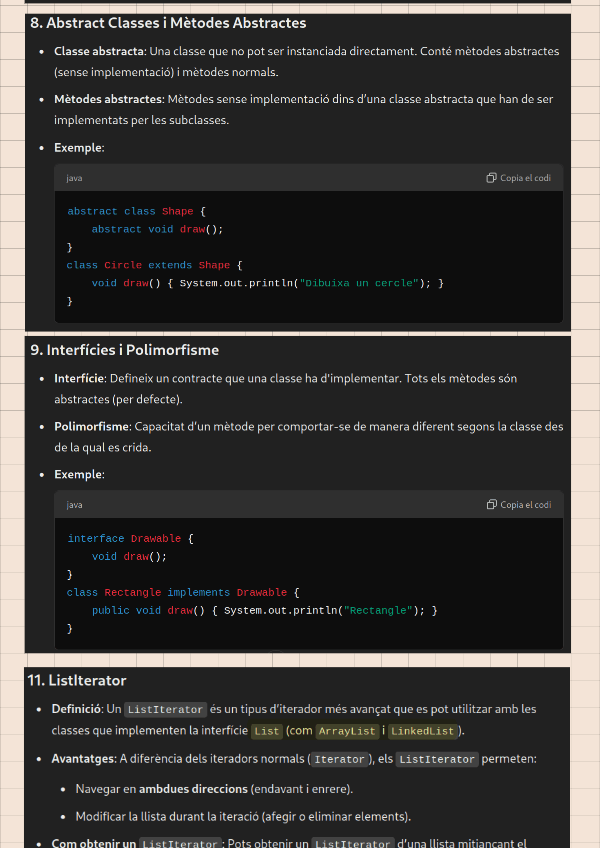The image size is (600, 848).
Task: Click the 'java' label of the Drawable code block
Action: (74, 505)
